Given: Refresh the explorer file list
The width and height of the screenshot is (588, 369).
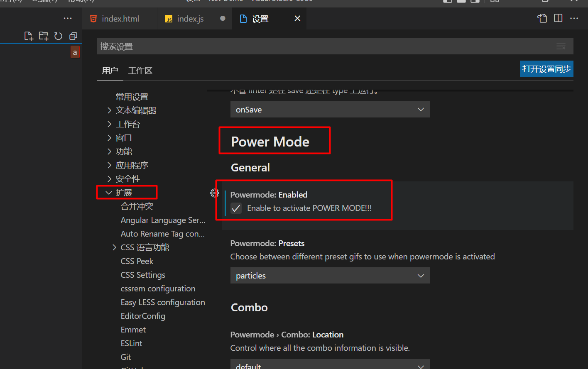Looking at the screenshot, I should (x=59, y=36).
